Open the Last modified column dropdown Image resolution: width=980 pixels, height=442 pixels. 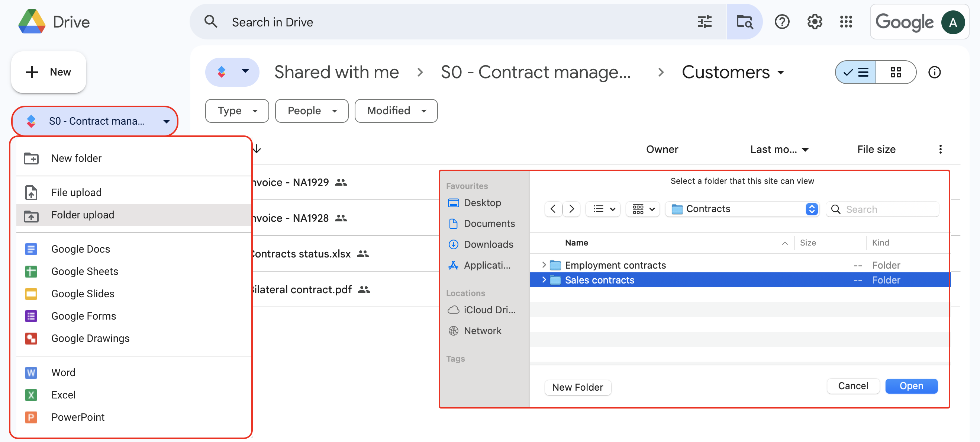(805, 150)
